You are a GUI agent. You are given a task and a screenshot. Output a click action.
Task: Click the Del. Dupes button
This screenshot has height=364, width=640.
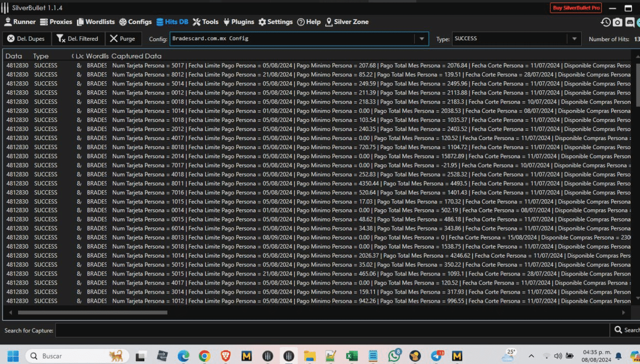(x=26, y=39)
